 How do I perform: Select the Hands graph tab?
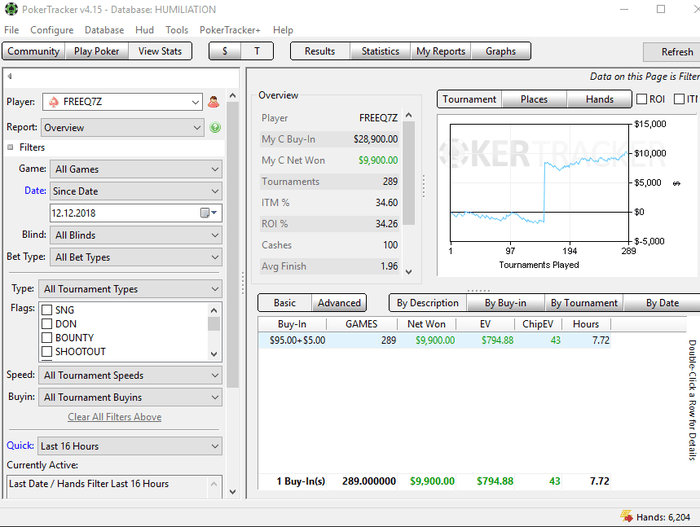600,99
